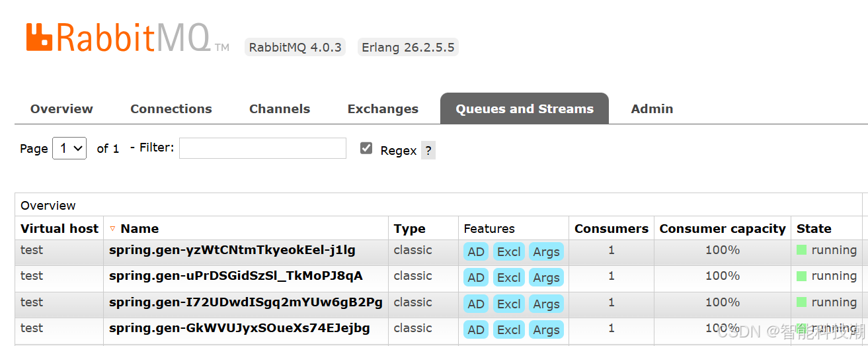Click classic type of spring.gen-yzWtCNtmTkyeokEel-j1lg
Screen dimensions: 868x346
coord(413,250)
